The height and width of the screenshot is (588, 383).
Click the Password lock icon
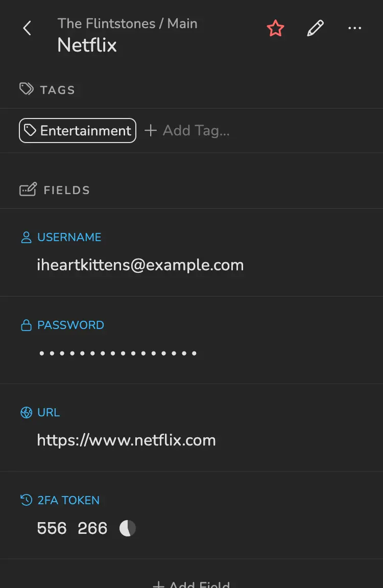[x=26, y=325]
